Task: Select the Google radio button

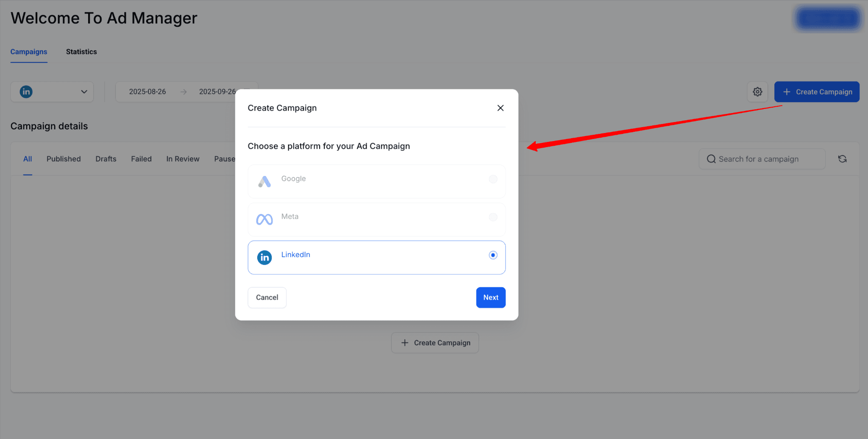Action: (x=493, y=179)
